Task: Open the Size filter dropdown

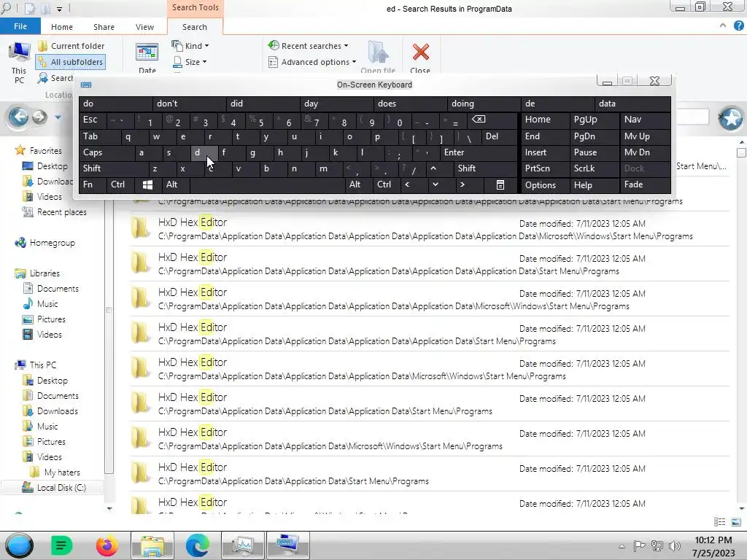Action: 190,62
